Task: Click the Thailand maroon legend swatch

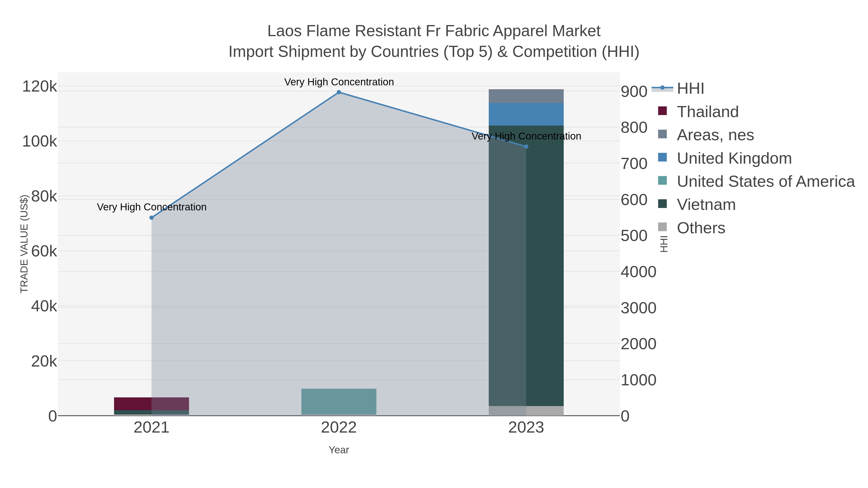Action: (x=663, y=111)
